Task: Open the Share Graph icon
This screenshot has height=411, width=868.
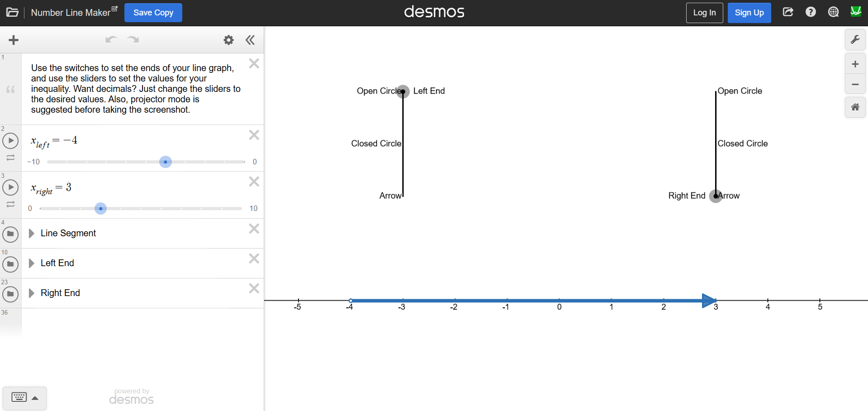Action: tap(788, 12)
